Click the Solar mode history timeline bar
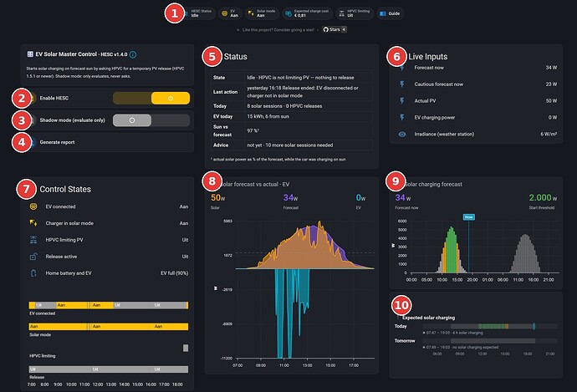This screenshot has height=392, width=577. point(109,327)
